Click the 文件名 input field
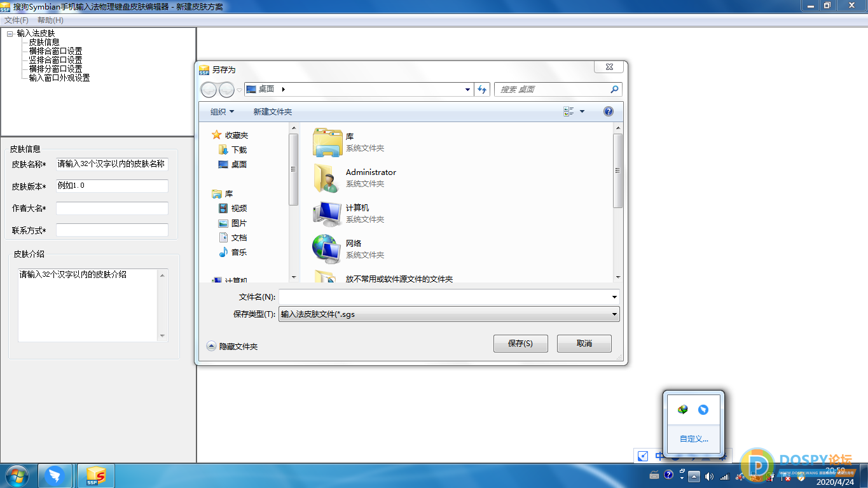This screenshot has width=868, height=488. click(x=444, y=297)
